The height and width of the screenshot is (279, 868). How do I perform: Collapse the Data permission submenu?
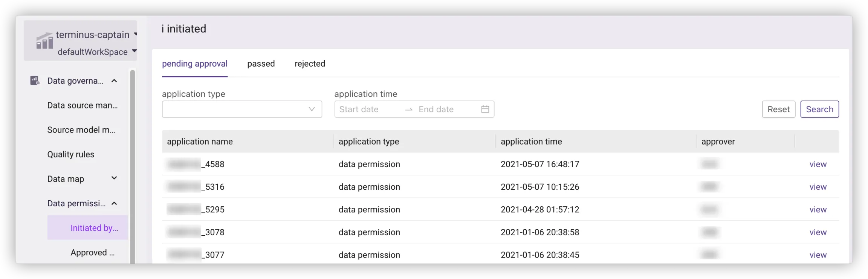coord(115,204)
